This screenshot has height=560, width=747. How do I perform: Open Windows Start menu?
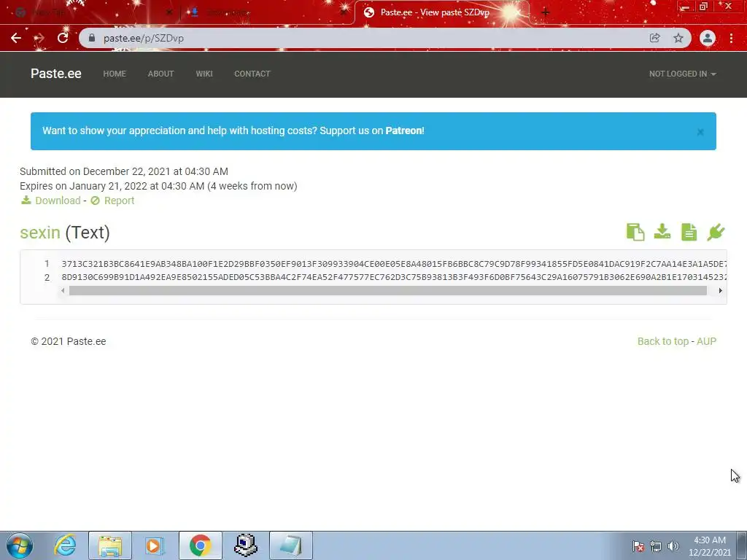20,545
